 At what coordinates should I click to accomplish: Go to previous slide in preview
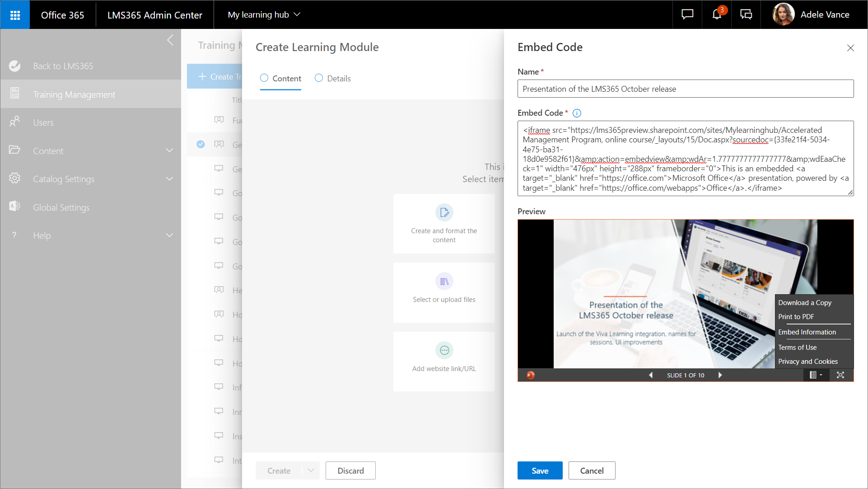coord(651,375)
